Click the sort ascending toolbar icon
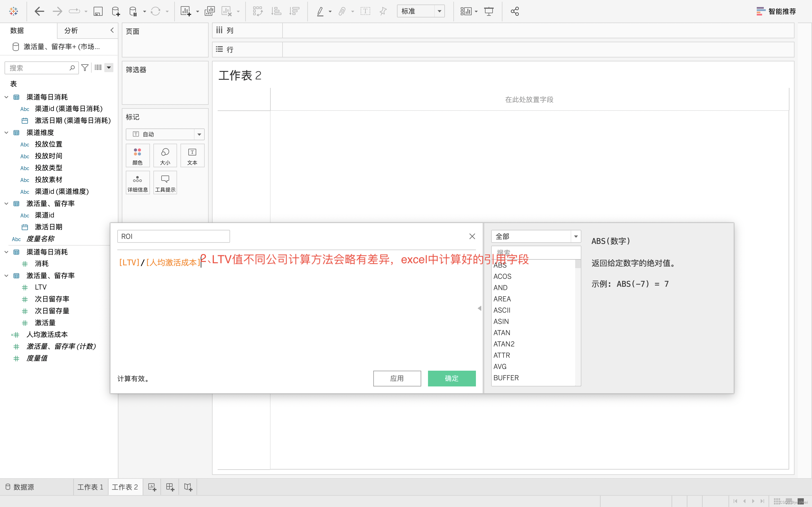The width and height of the screenshot is (812, 507). 276,11
